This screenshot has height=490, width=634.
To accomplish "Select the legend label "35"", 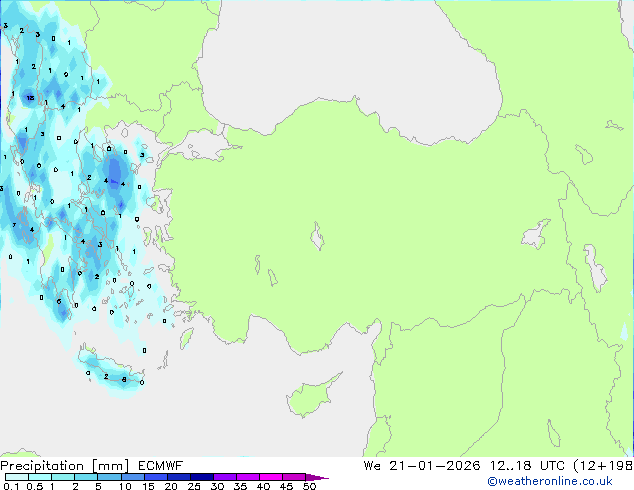I will point(240,486).
